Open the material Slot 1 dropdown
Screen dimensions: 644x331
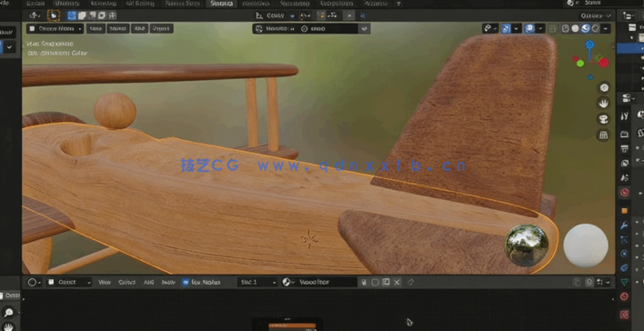point(257,282)
